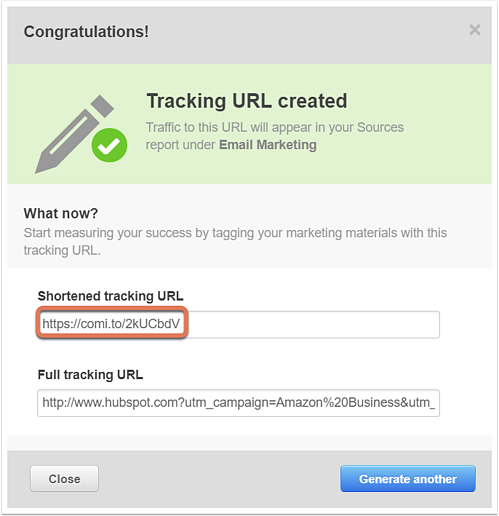The height and width of the screenshot is (516, 499).
Task: Click the bold Email Marketing text
Action: tap(268, 145)
